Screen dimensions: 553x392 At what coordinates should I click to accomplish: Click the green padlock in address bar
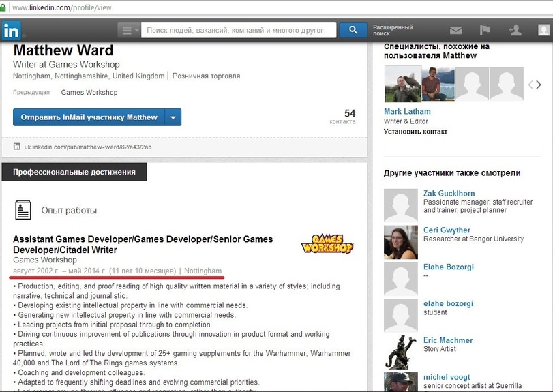(x=3, y=7)
